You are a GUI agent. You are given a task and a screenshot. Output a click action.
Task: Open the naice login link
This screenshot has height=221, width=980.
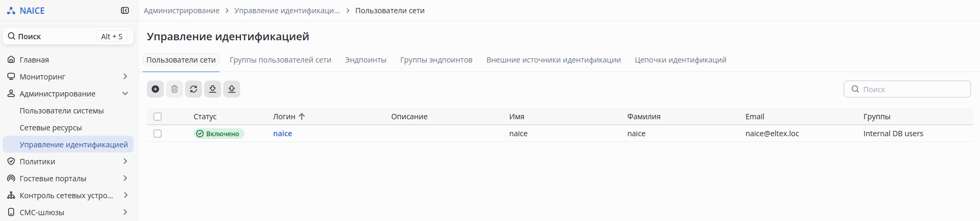click(283, 134)
